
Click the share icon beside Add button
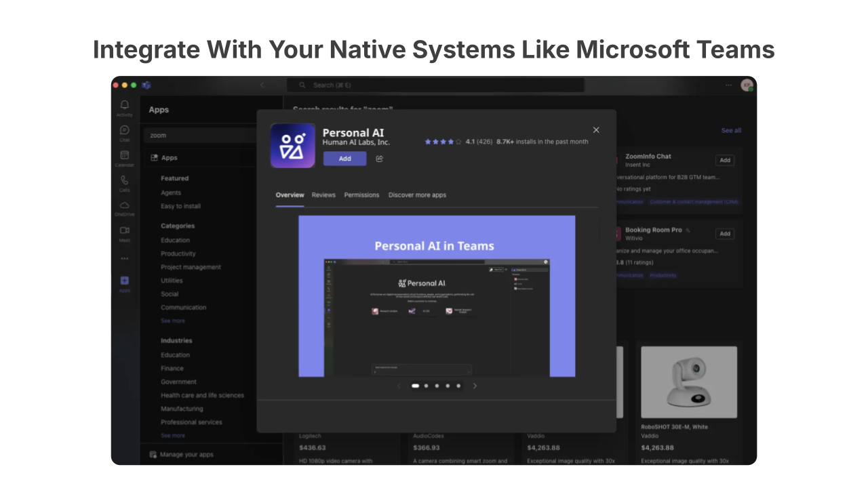click(x=380, y=159)
